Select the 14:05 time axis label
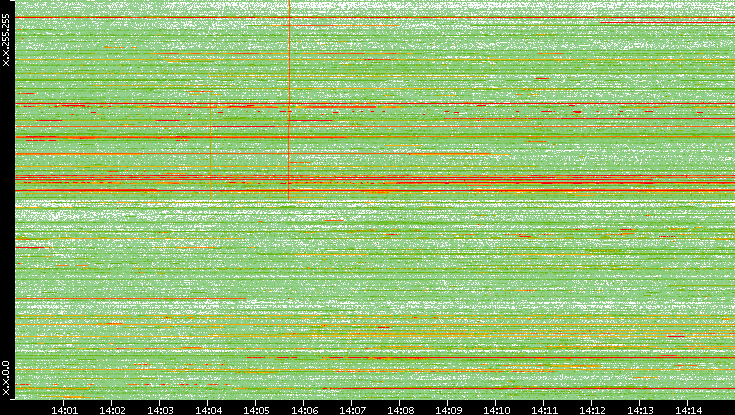Viewport: 735px width, 415px height. [x=256, y=409]
